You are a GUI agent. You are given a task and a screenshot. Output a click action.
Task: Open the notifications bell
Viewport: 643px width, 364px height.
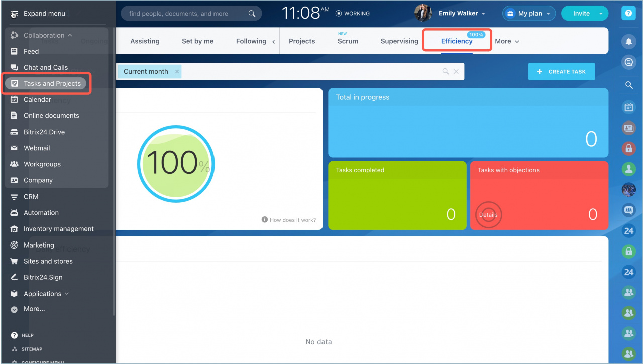click(629, 42)
